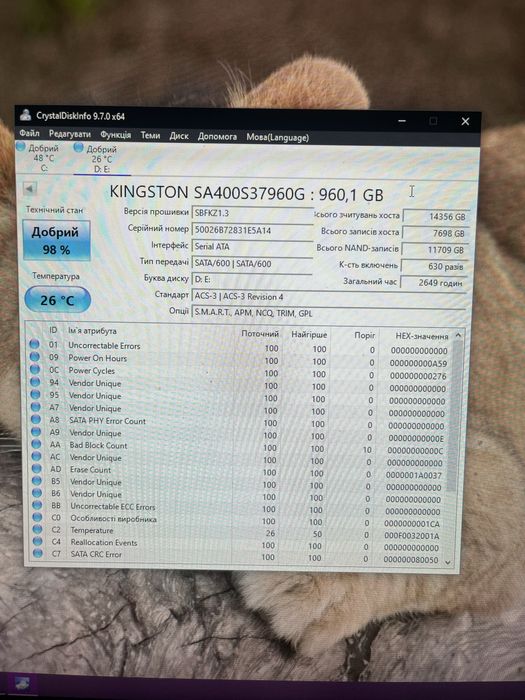Click the CrystalDiskInfo title bar app icon

point(25,115)
